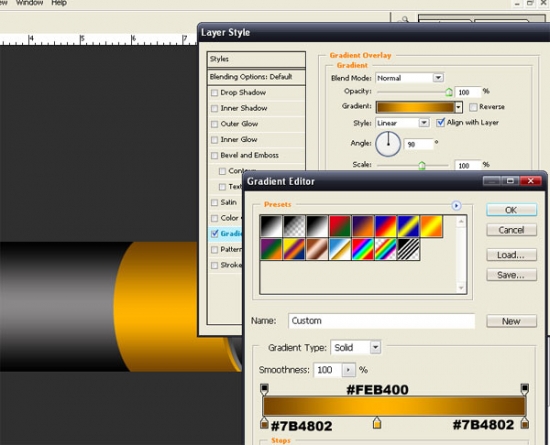
Task: Click the Scale value field
Action: pos(468,165)
